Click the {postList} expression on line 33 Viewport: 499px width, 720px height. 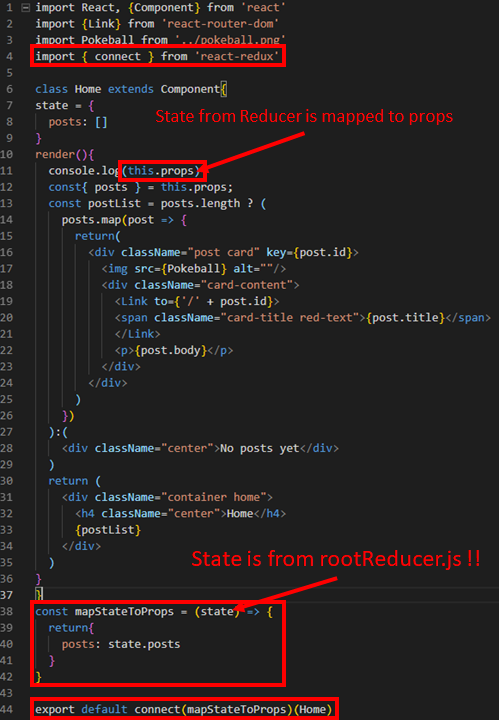[108, 530]
